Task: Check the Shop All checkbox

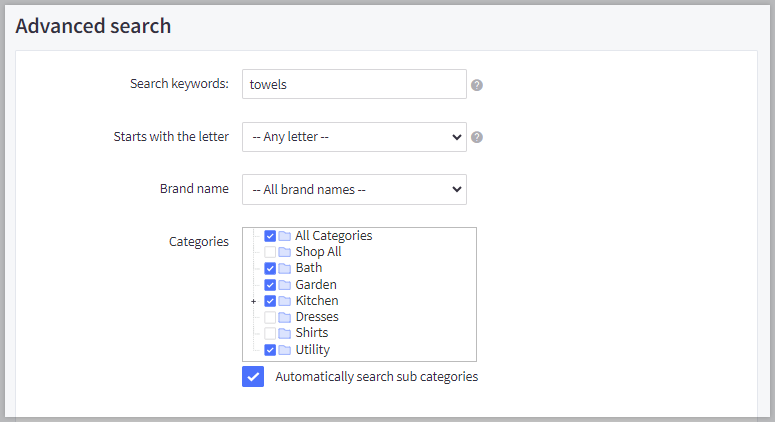Action: pos(270,252)
